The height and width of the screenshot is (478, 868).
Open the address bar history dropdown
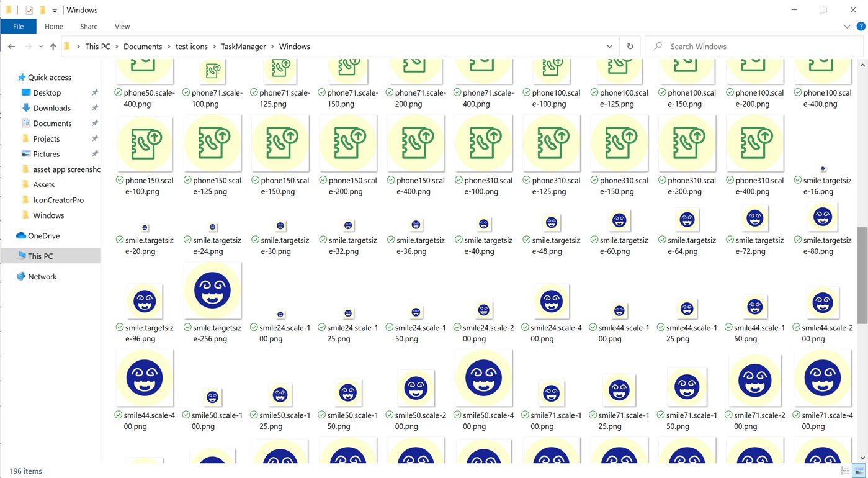point(609,47)
